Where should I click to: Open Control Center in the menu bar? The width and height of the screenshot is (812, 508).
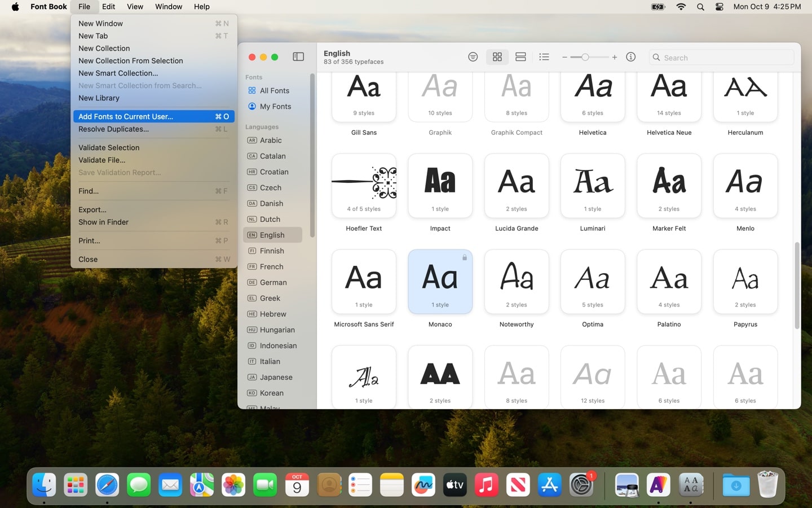[720, 7]
